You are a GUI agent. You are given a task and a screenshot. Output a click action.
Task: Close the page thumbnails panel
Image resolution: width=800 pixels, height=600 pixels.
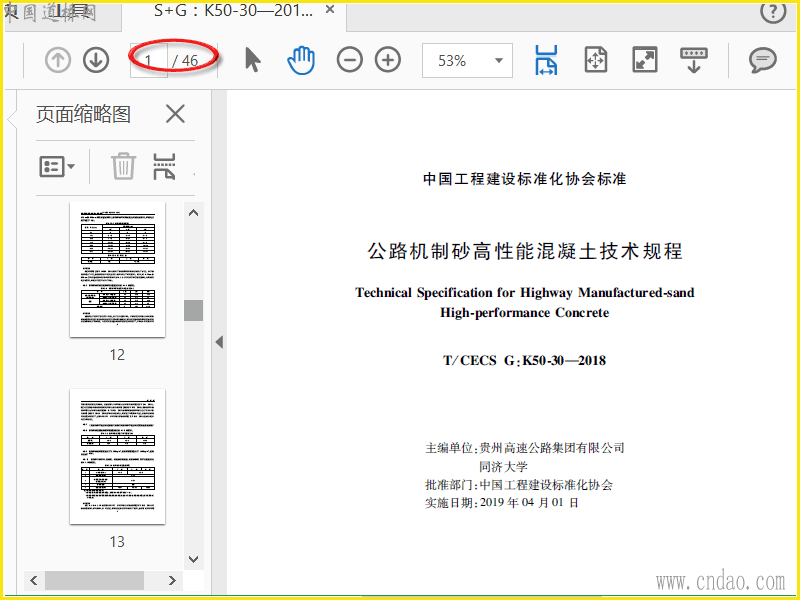(x=175, y=114)
